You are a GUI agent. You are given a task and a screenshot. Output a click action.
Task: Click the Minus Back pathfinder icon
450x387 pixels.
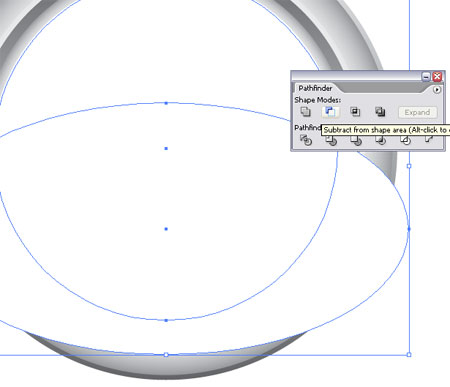click(x=430, y=140)
